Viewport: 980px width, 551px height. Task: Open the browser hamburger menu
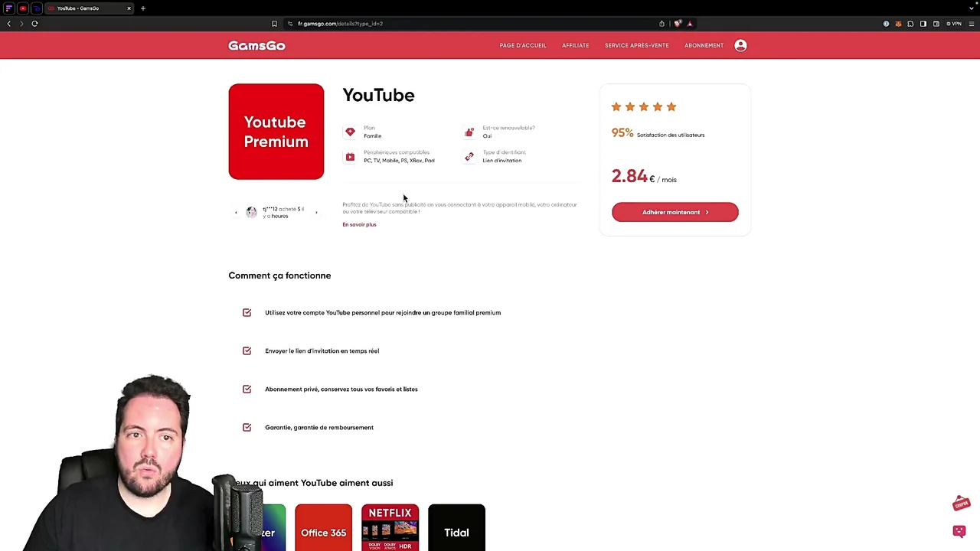(x=972, y=24)
